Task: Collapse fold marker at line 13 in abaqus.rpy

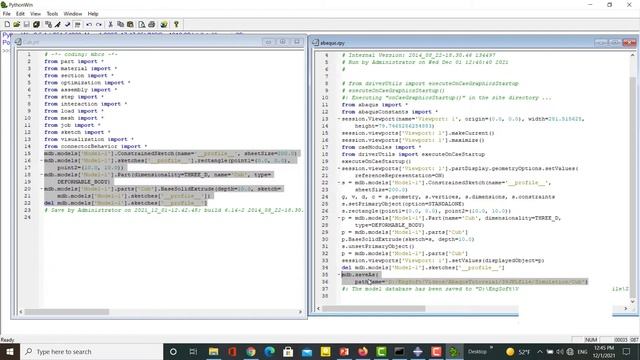Action: pos(339,119)
